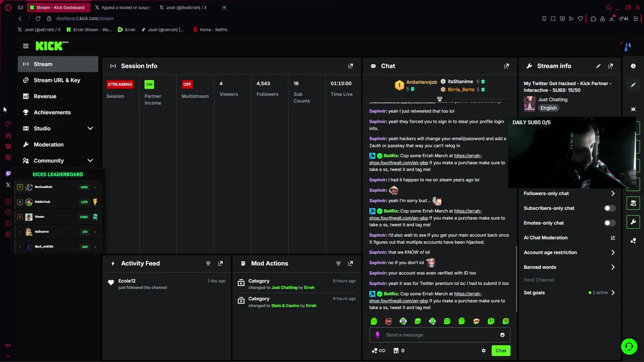The image size is (644, 362).
Task: Click BenGoesBosh in Kicks Leaderboard
Action: 57,187
